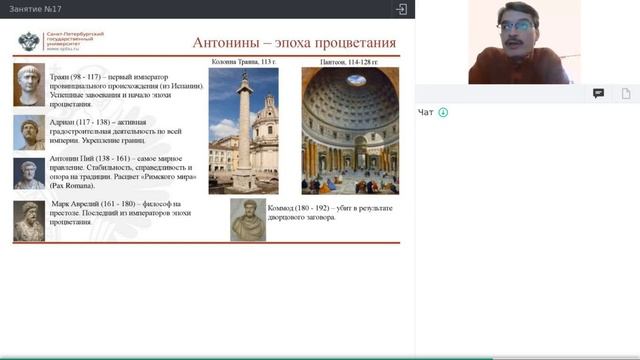Screen dimensions: 640x360
Task: Click the text about Адриан (117 - 138)
Action: pyautogui.click(x=116, y=131)
